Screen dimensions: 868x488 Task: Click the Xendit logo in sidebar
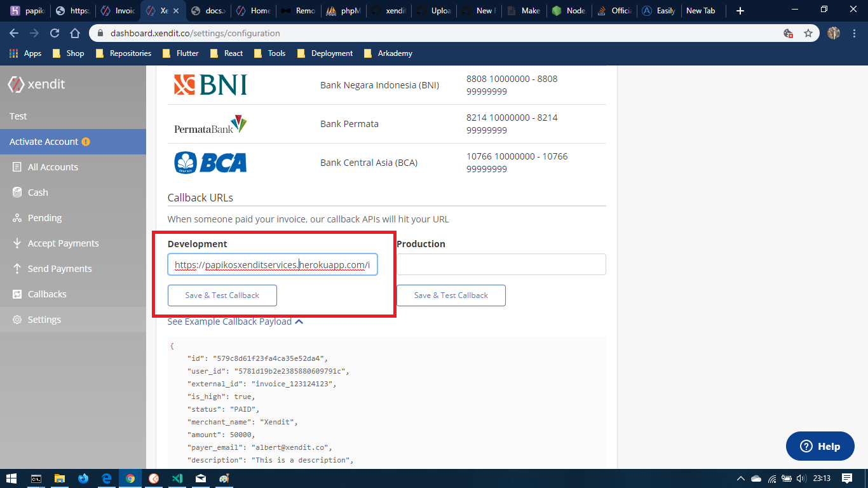click(36, 84)
